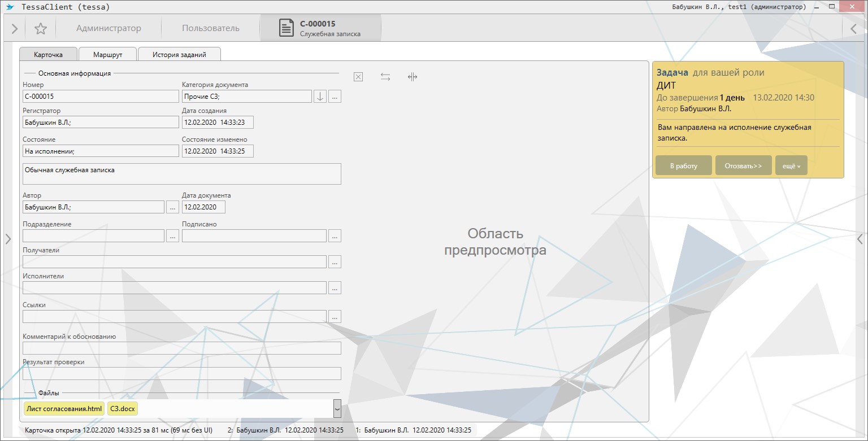
Task: Expand the files list dropdown arrow
Action: [x=337, y=408]
